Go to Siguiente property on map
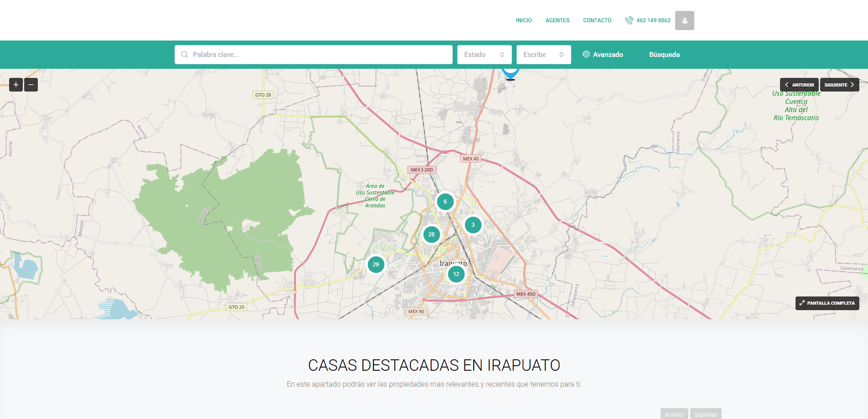Viewport: 868px width, 419px height. (839, 85)
